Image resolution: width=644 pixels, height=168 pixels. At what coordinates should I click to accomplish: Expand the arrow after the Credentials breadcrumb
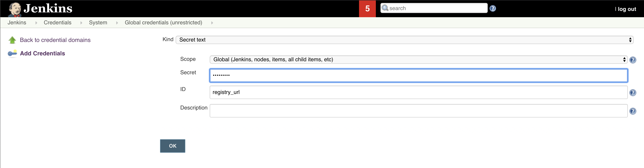(x=81, y=23)
